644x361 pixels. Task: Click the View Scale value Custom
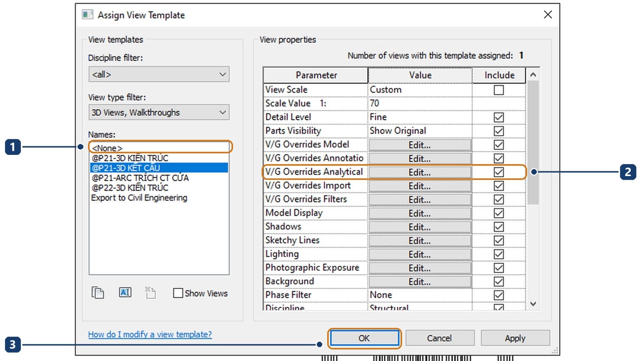[420, 90]
